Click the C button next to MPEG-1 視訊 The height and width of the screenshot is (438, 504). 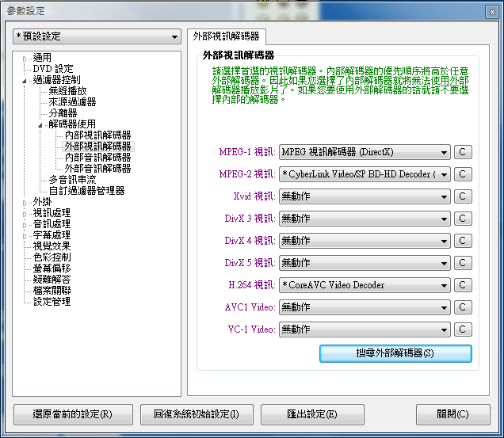tap(463, 152)
